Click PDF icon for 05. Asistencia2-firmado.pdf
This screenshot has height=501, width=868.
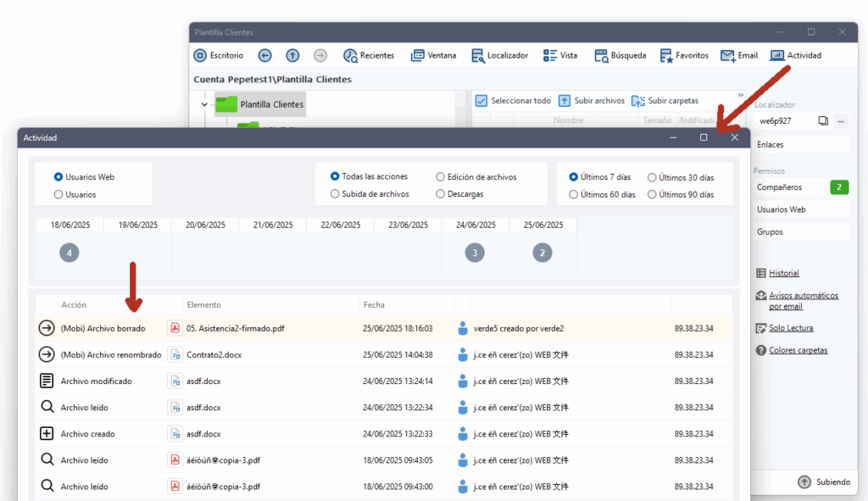pos(175,328)
